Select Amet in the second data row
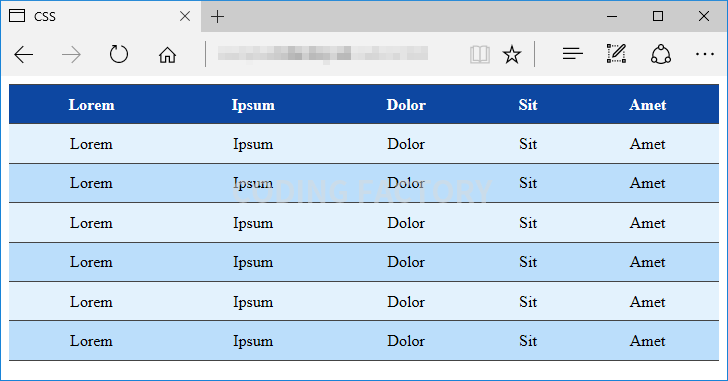The height and width of the screenshot is (381, 728). coord(648,183)
